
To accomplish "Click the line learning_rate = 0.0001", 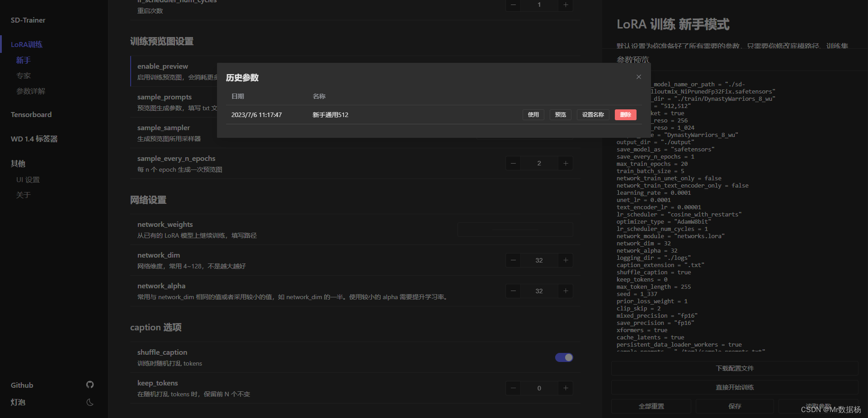I will [x=654, y=193].
